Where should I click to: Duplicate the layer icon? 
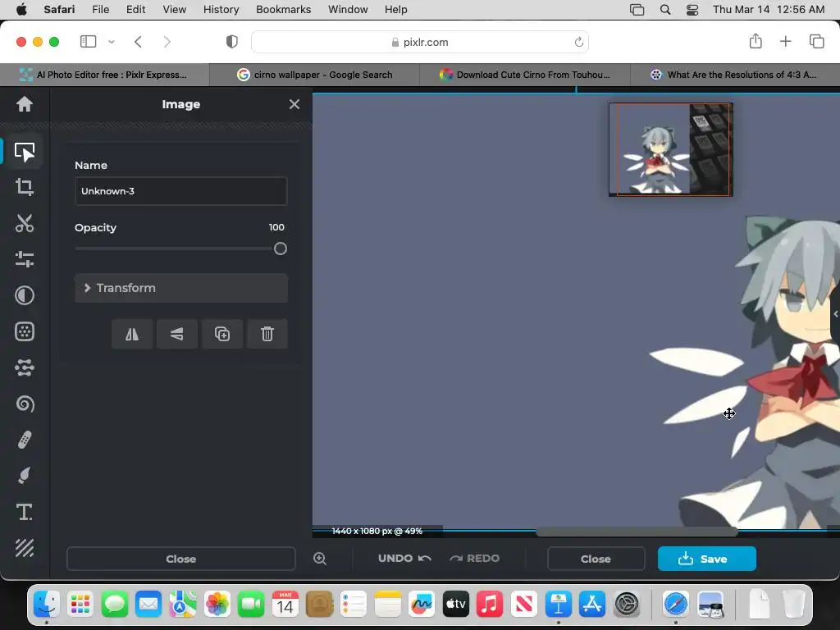tap(221, 335)
